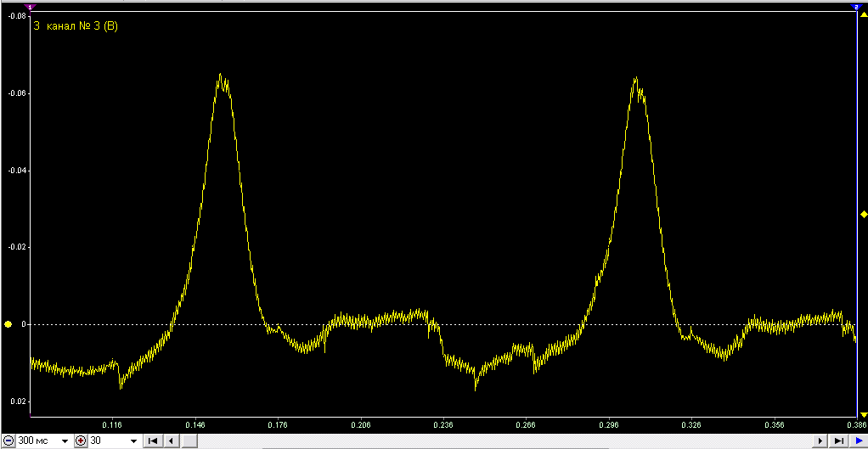Click the voltage axis label 0.02
Image resolution: width=868 pixels, height=449 pixels.
coord(19,401)
